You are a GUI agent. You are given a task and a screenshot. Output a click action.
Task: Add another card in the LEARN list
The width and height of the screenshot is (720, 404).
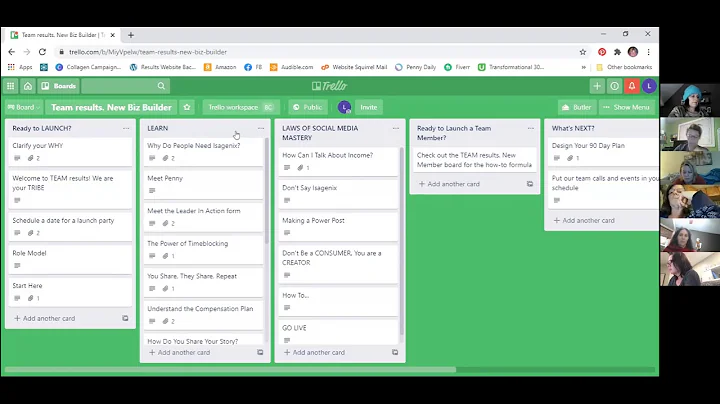[x=180, y=353]
